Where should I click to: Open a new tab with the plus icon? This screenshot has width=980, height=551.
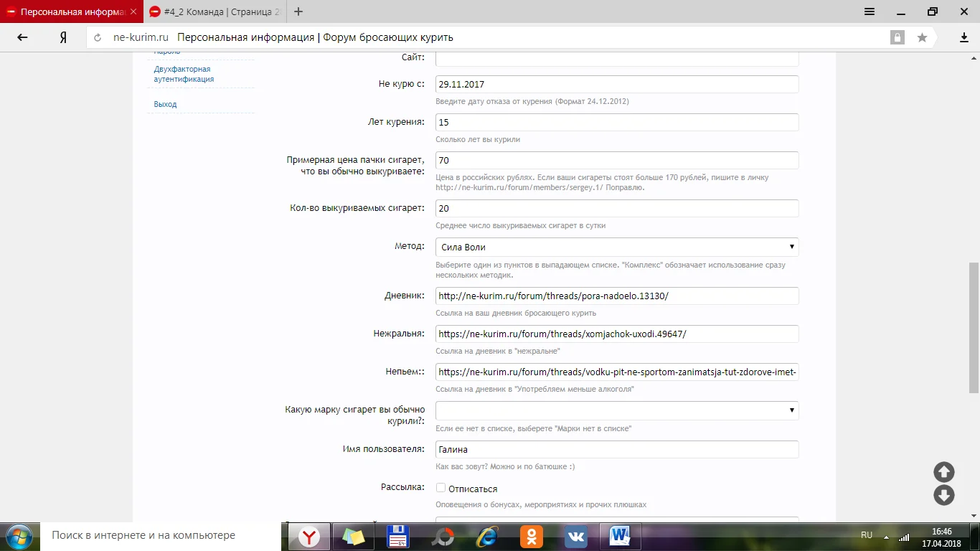click(x=298, y=11)
